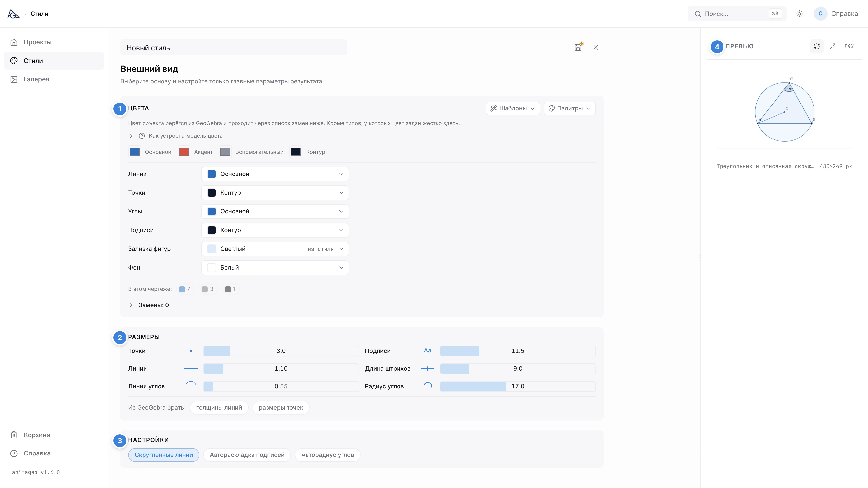868x488 pixels.
Task: Click the Вспомогательный gray swatch
Action: (225, 152)
